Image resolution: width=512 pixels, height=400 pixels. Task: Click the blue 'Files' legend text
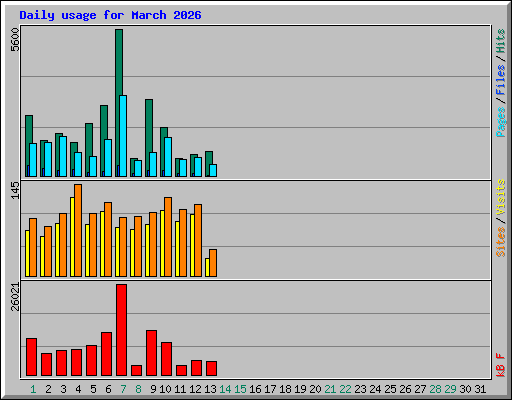(x=501, y=80)
